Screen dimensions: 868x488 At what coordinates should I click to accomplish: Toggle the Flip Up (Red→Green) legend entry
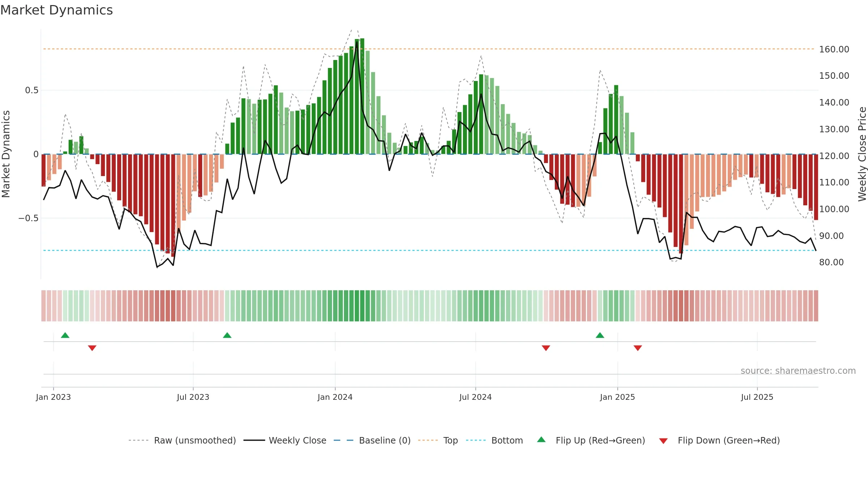tap(591, 440)
